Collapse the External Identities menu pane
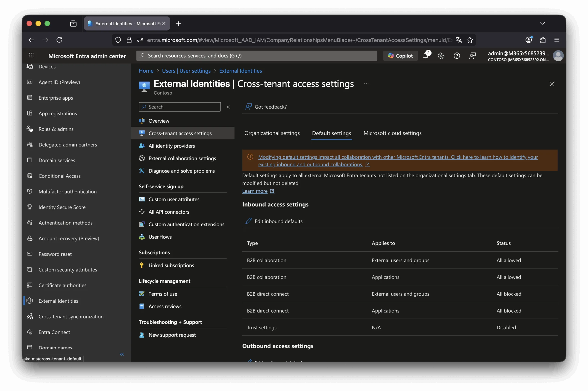The width and height of the screenshot is (588, 391). [x=228, y=107]
